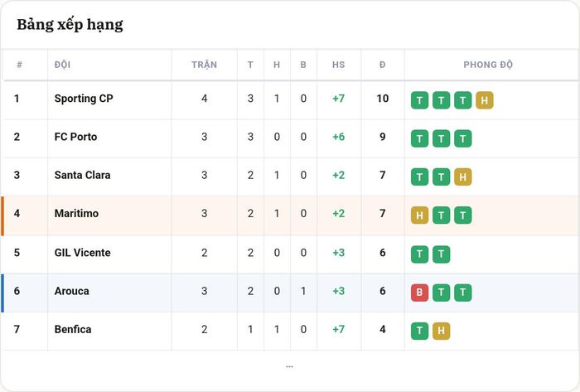Viewport: 580px width, 392px height.
Task: Click Sporting CP's yellow H form badge
Action: point(484,100)
